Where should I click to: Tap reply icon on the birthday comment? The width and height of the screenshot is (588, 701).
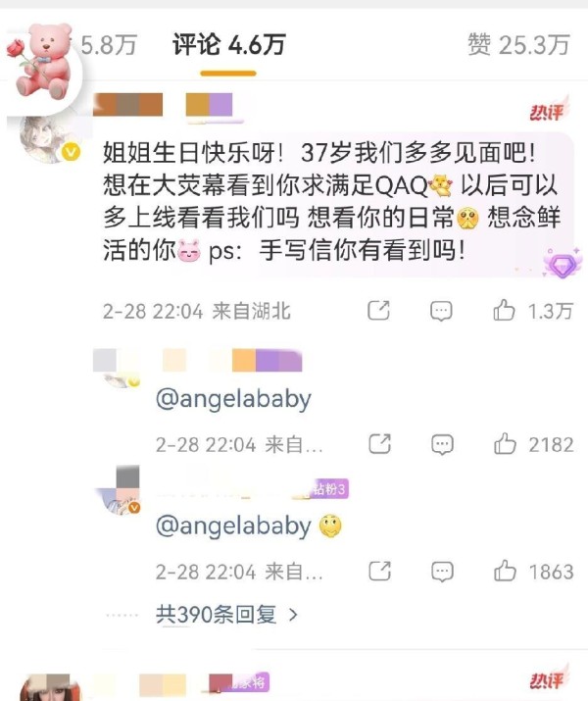tap(441, 311)
